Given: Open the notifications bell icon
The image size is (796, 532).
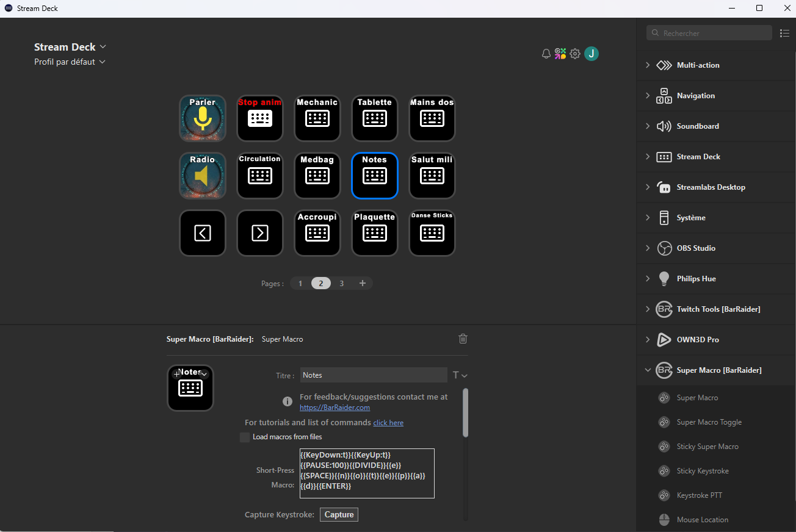Looking at the screenshot, I should click(546, 54).
